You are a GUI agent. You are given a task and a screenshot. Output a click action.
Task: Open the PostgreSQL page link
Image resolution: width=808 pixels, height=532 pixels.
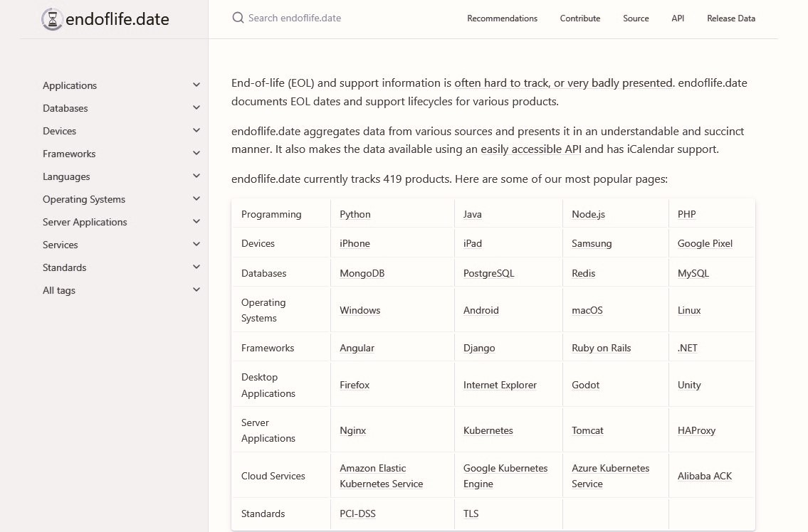pos(488,273)
